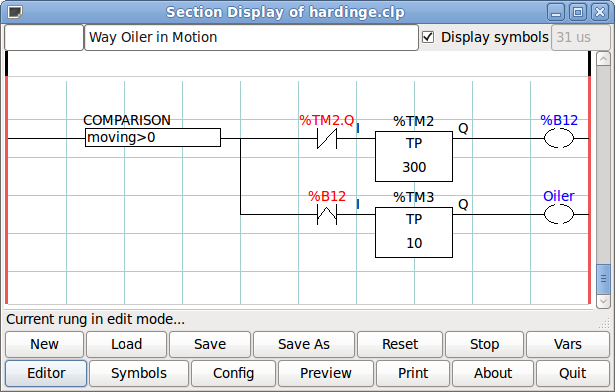The image size is (615, 392).
Task: Click the rung comment field Way Oiler in Motion
Action: point(251,37)
